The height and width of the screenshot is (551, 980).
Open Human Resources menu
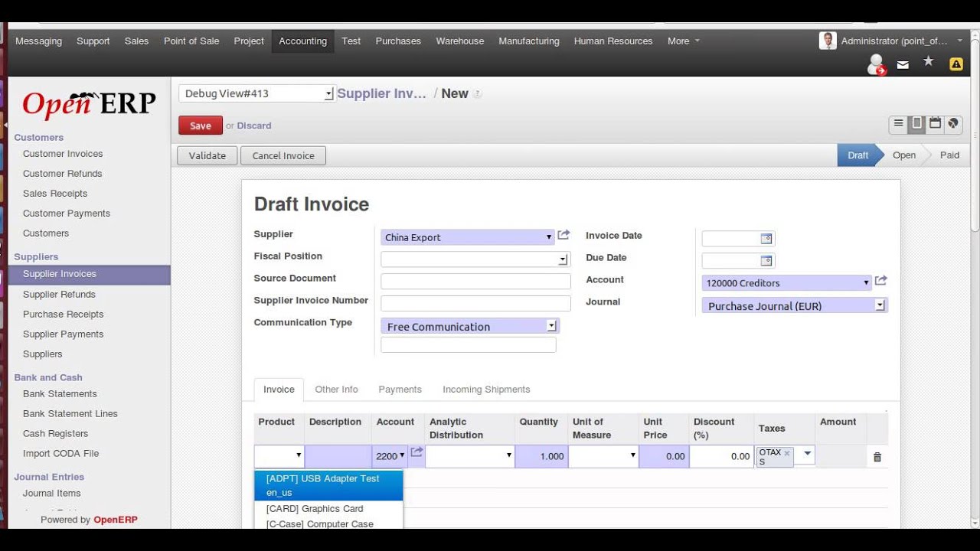coord(613,41)
